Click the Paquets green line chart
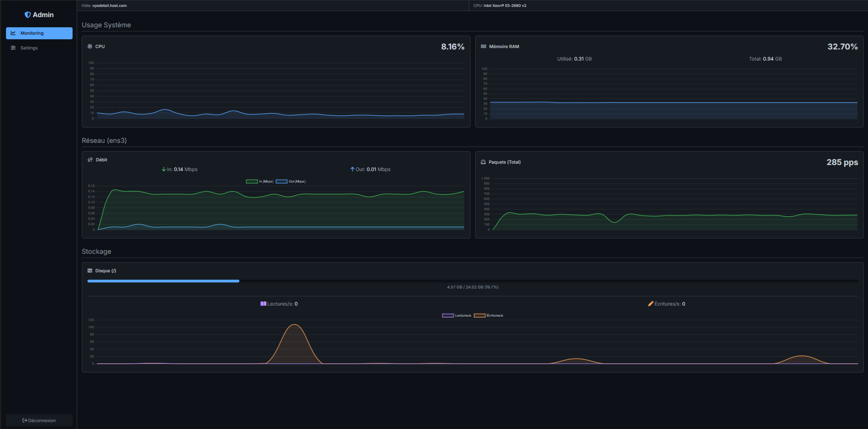Screen dimensions: 868x429 point(669,204)
